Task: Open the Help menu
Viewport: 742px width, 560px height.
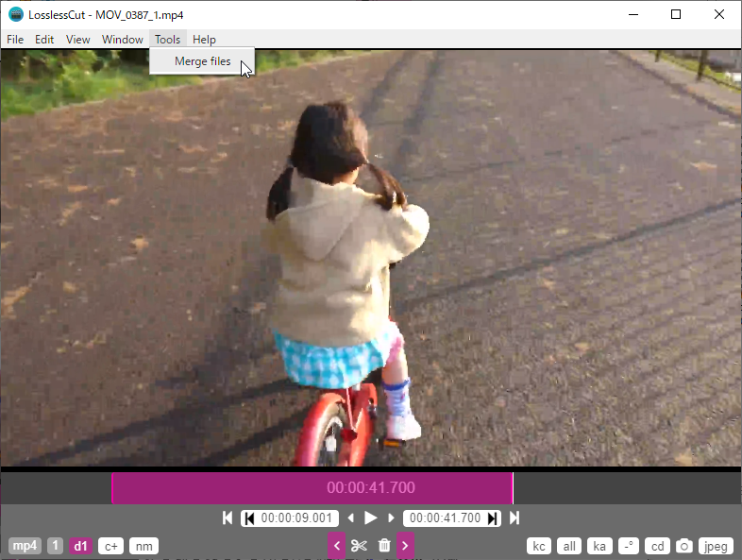Action: [204, 40]
